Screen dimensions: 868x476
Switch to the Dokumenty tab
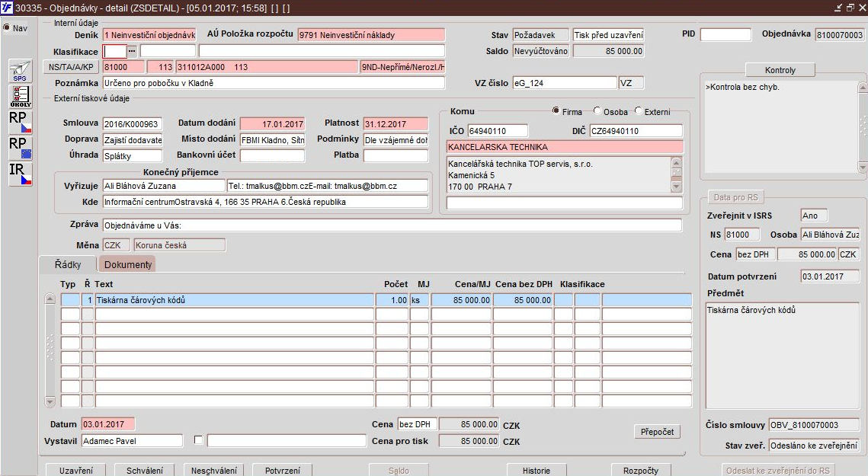[128, 264]
